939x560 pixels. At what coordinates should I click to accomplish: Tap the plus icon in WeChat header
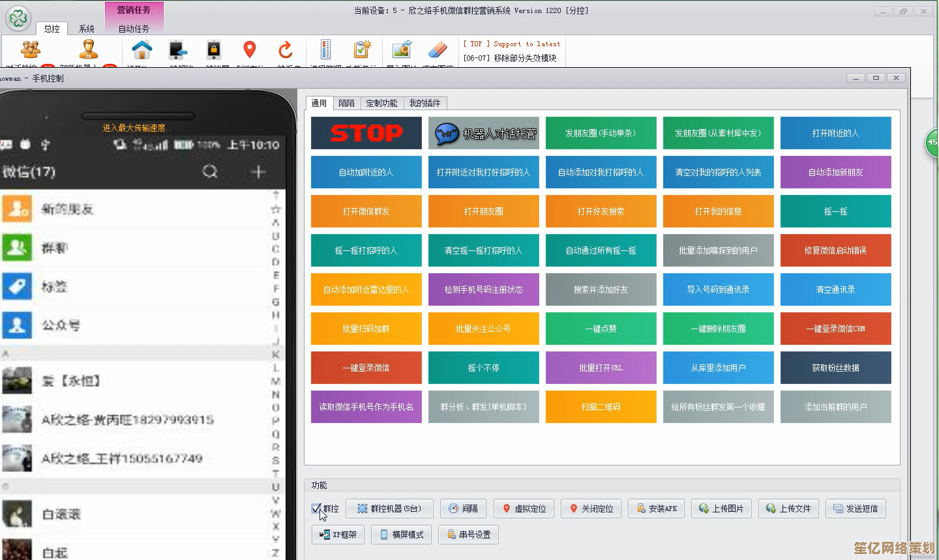point(258,171)
